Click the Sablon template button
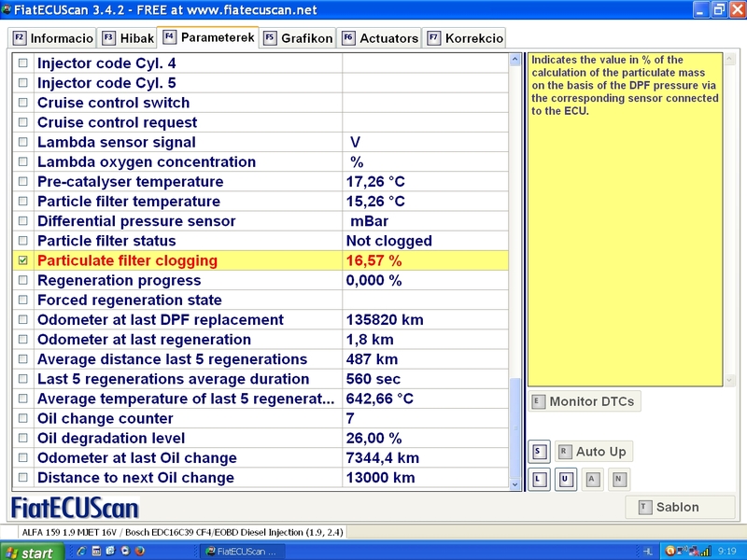 pyautogui.click(x=680, y=507)
